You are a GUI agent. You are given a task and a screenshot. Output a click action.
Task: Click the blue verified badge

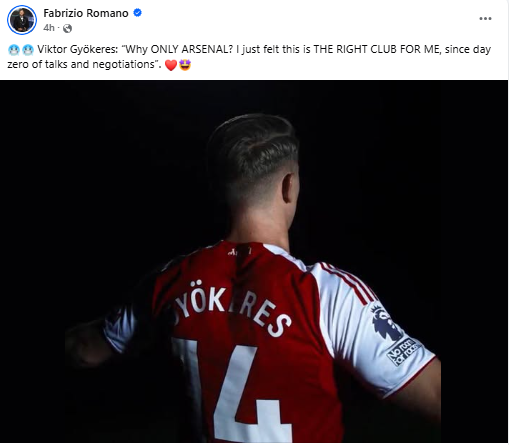click(137, 13)
